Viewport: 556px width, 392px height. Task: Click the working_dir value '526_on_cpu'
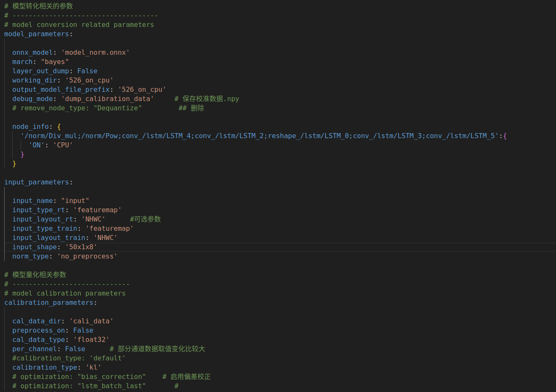89,80
